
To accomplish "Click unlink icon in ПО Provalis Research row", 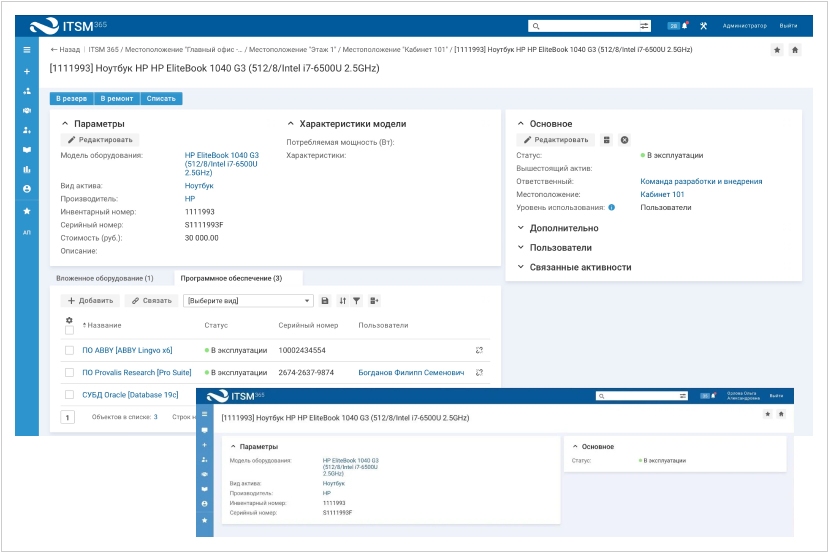I will 479,372.
